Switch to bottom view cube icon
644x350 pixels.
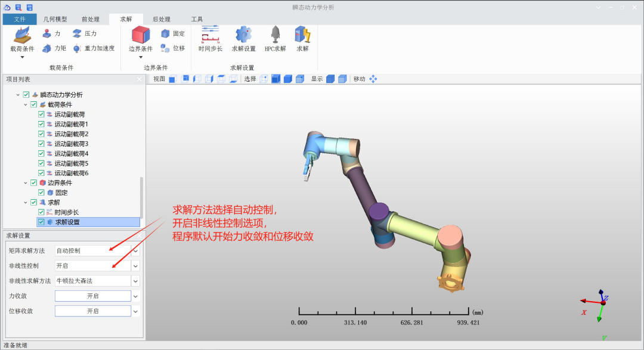click(x=233, y=79)
